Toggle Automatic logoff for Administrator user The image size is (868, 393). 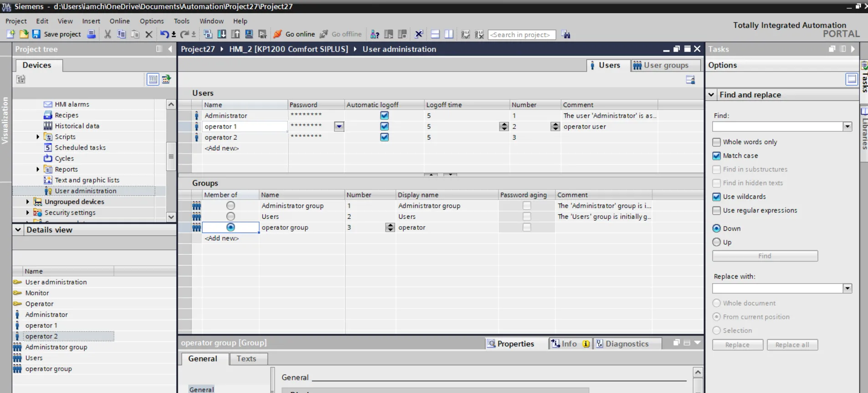385,116
